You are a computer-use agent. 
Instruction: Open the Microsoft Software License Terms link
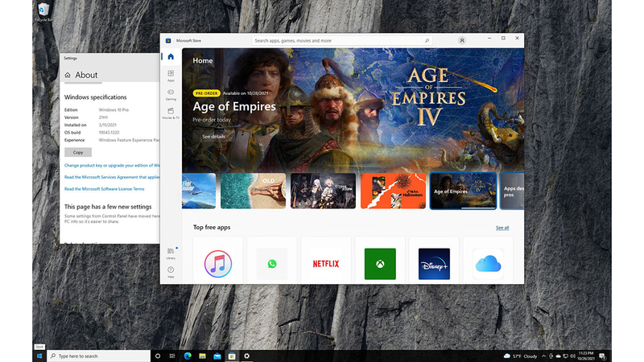click(x=105, y=189)
